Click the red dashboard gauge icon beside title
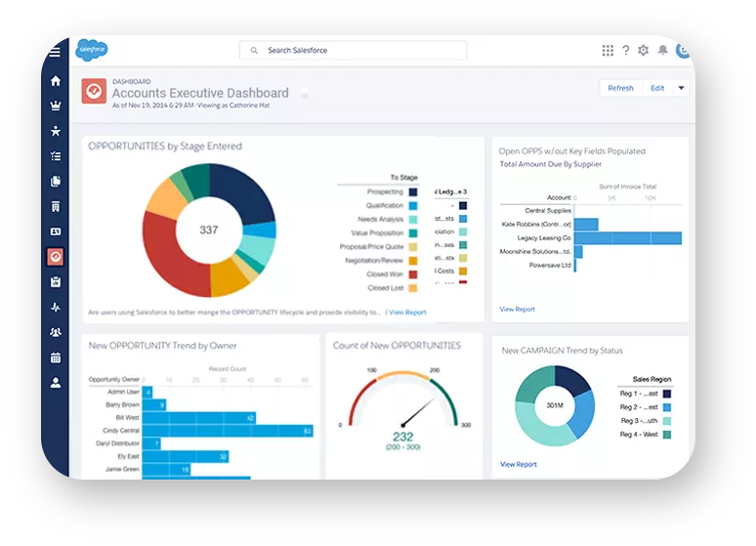The image size is (756, 546). pyautogui.click(x=94, y=91)
